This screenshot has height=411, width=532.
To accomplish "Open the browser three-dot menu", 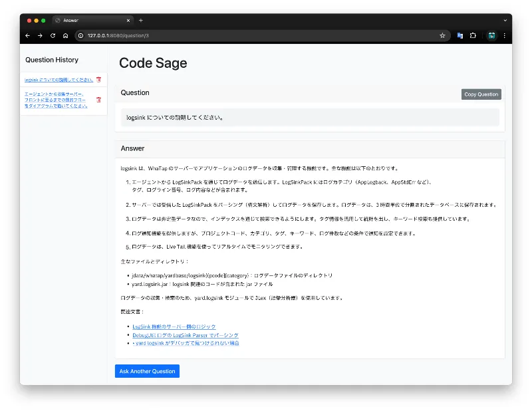I will [505, 36].
